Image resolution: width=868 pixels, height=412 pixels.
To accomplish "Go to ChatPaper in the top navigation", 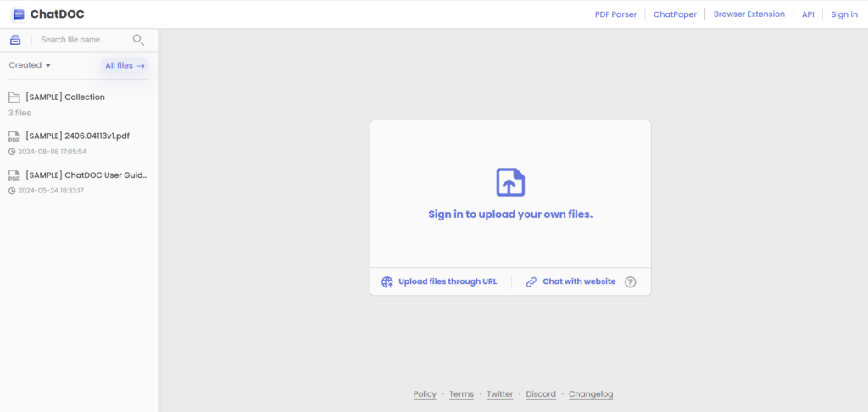I will pyautogui.click(x=675, y=14).
